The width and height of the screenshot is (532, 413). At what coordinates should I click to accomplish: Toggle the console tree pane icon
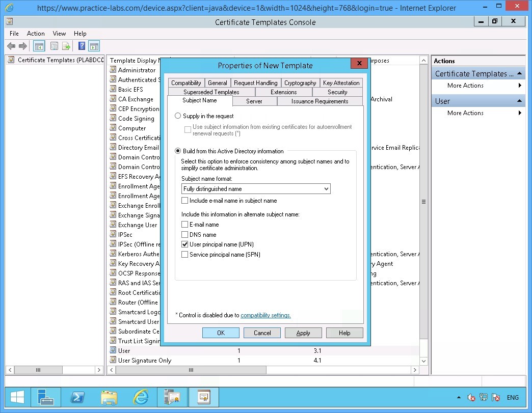(x=39, y=46)
